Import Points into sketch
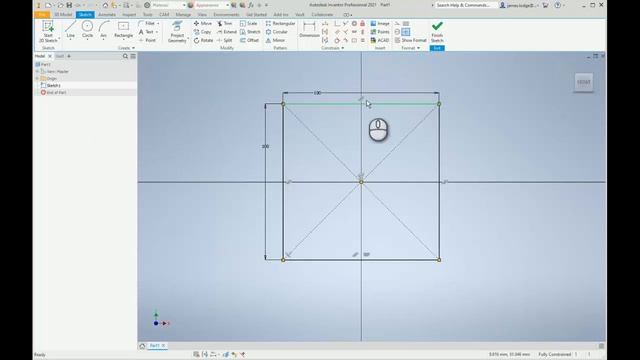 [380, 32]
